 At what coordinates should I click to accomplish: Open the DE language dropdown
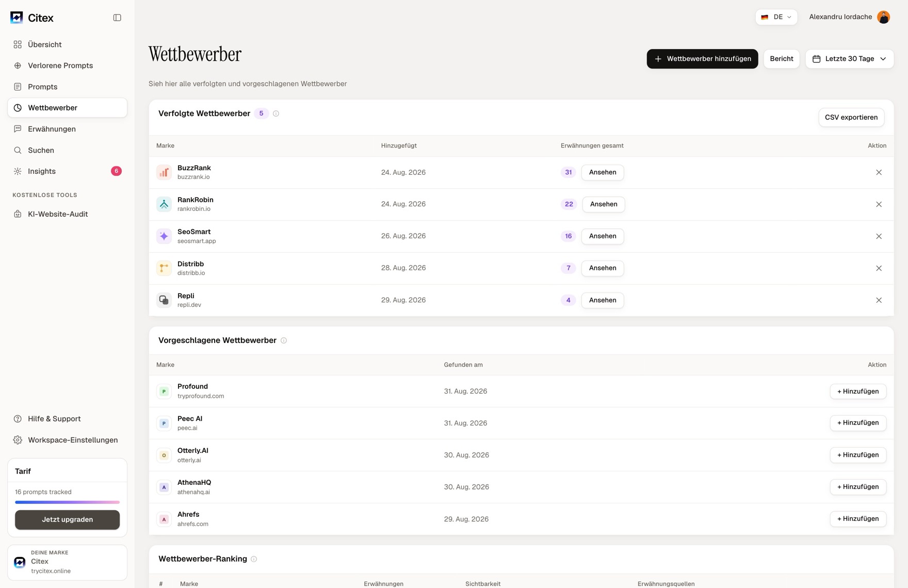click(x=776, y=17)
